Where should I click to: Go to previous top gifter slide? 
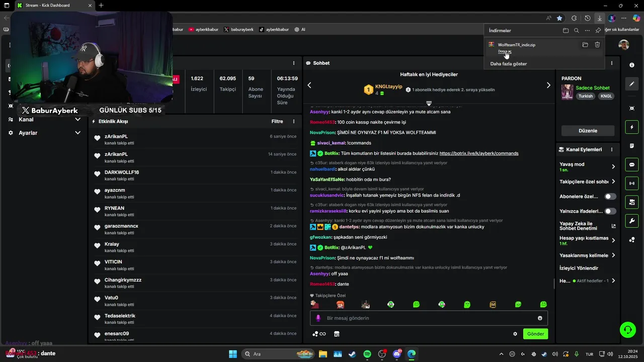[x=309, y=85]
